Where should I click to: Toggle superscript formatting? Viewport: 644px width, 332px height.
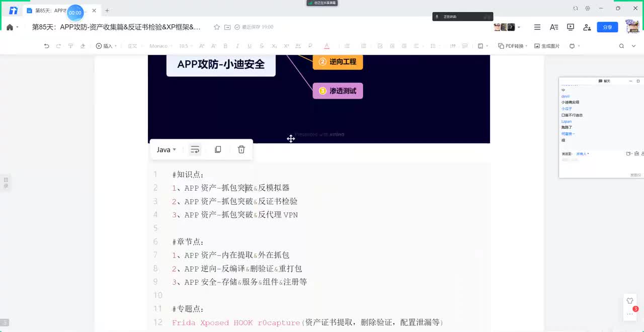click(286, 46)
